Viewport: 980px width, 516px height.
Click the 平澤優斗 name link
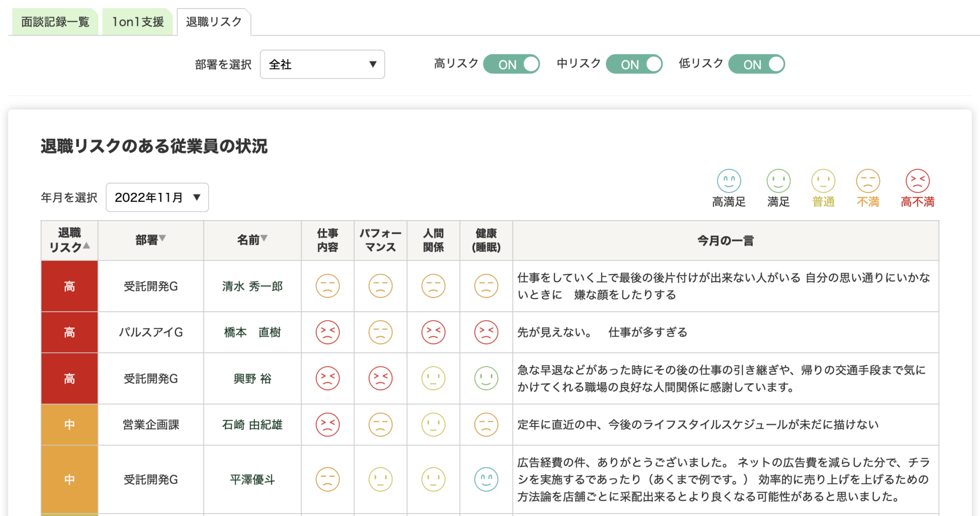[x=252, y=479]
